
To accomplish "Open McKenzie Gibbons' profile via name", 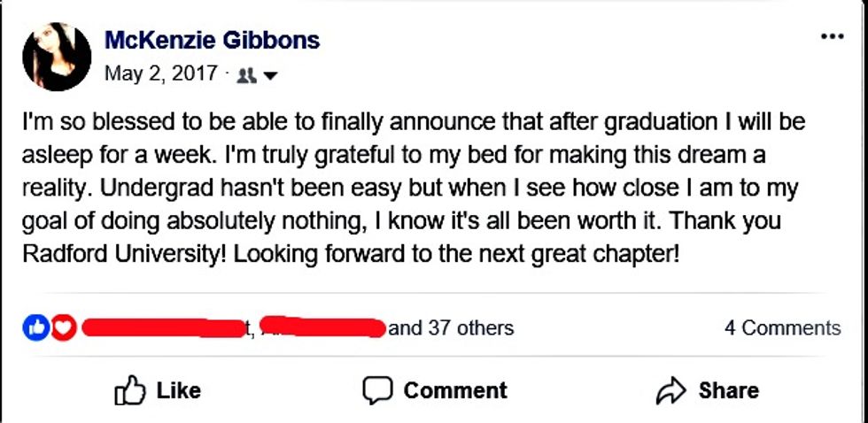I will [x=213, y=40].
